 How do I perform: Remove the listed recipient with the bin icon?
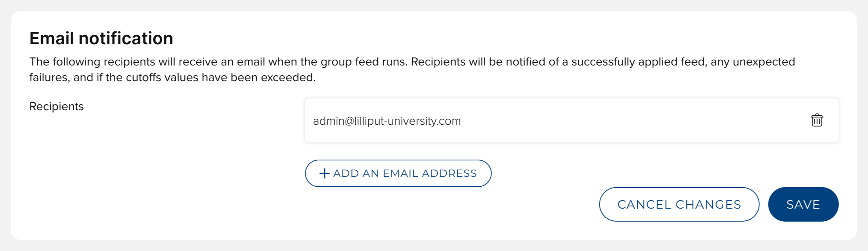tap(817, 120)
